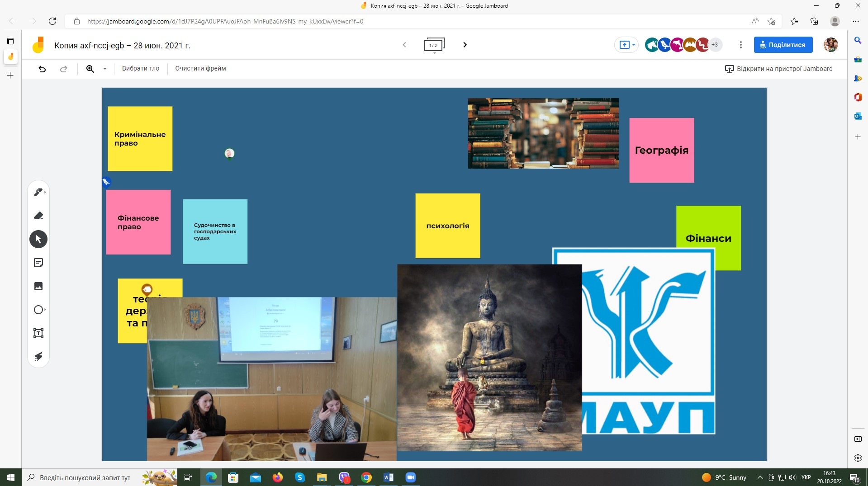The image size is (868, 486).
Task: Select the pink Географія sticky note
Action: pyautogui.click(x=661, y=151)
